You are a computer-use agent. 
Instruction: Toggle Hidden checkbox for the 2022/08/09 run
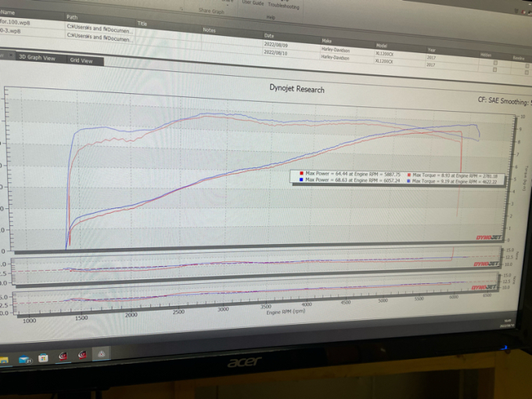click(x=495, y=63)
